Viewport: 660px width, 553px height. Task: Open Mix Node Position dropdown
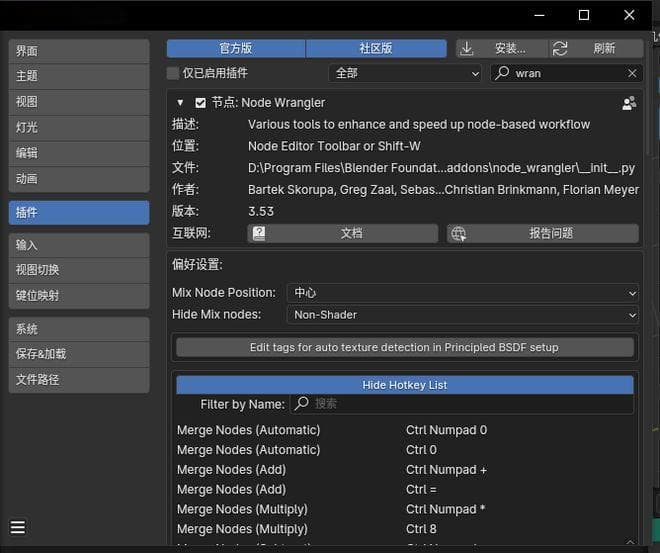[463, 292]
